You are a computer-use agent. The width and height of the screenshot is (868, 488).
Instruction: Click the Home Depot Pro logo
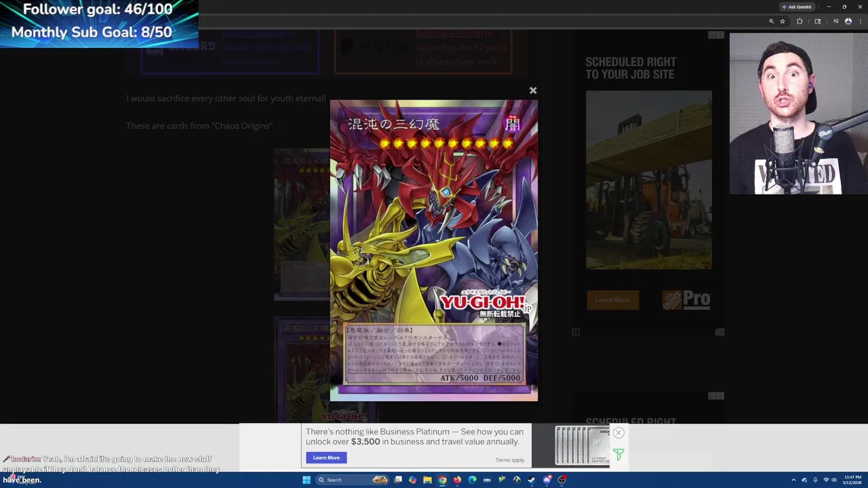(x=686, y=300)
